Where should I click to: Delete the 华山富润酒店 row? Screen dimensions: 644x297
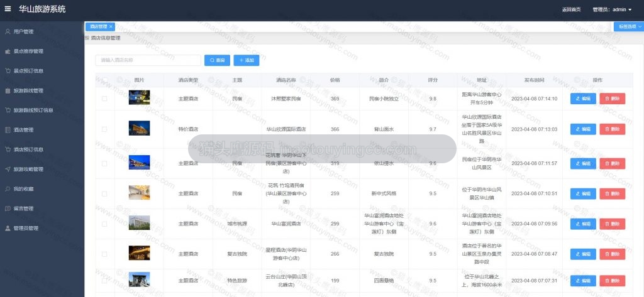point(613,224)
